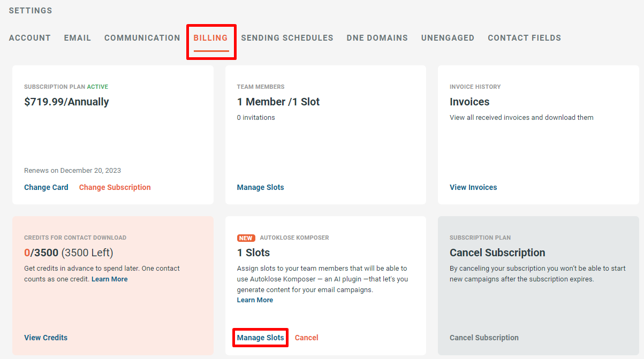Open the EMAIL settings tab
644x359 pixels.
click(x=77, y=37)
